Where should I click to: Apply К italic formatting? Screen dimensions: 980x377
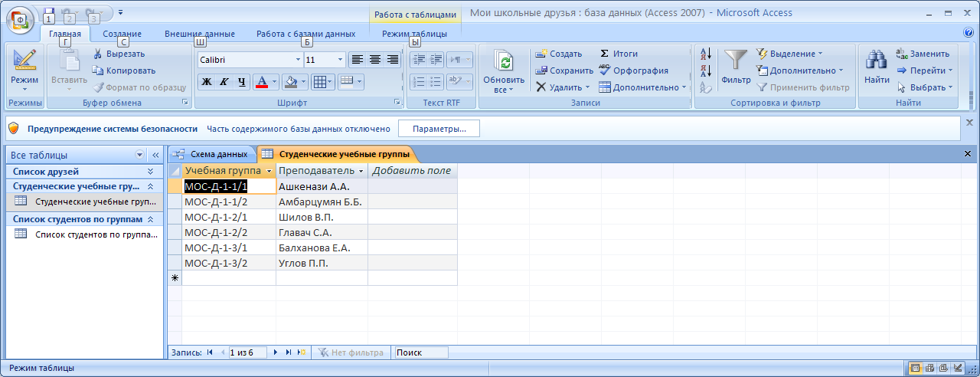tap(224, 82)
